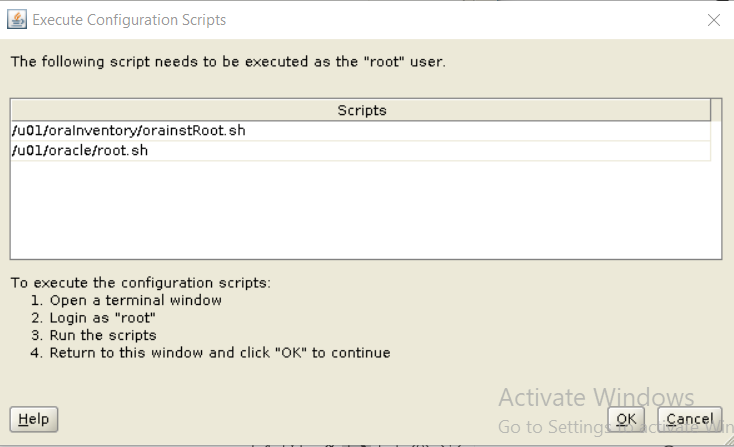The width and height of the screenshot is (734, 447).
Task: Click step 4 Return to this window
Action: (x=210, y=352)
